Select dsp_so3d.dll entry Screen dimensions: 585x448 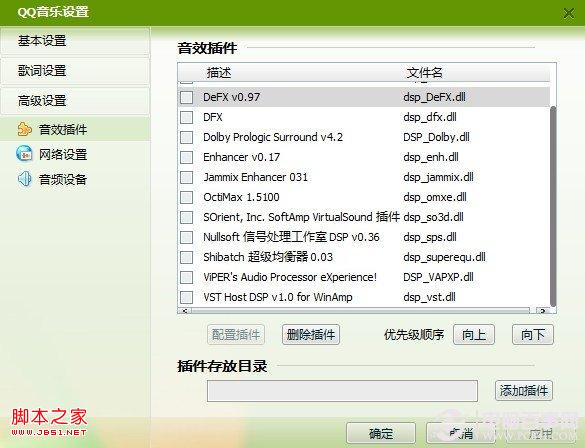[x=434, y=217]
